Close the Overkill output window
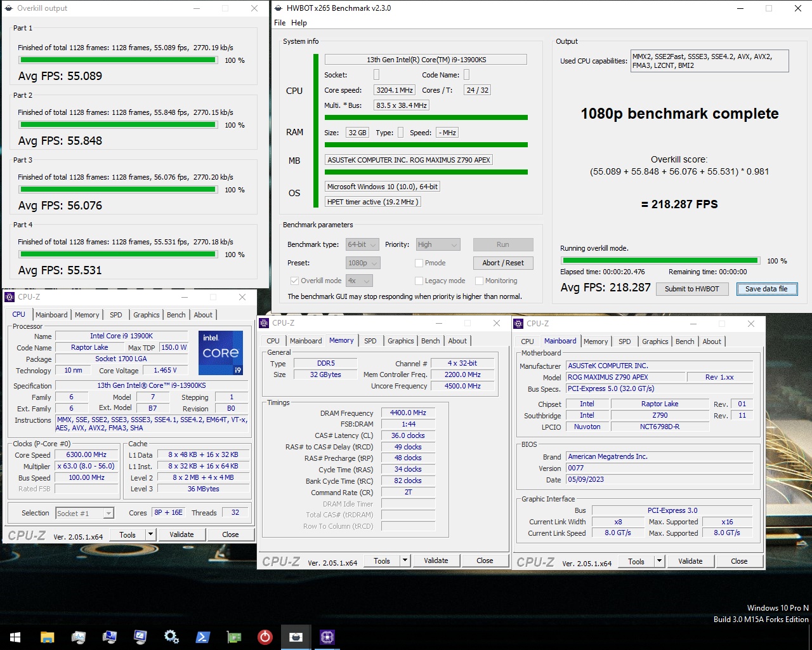The width and height of the screenshot is (812, 650). tap(254, 8)
